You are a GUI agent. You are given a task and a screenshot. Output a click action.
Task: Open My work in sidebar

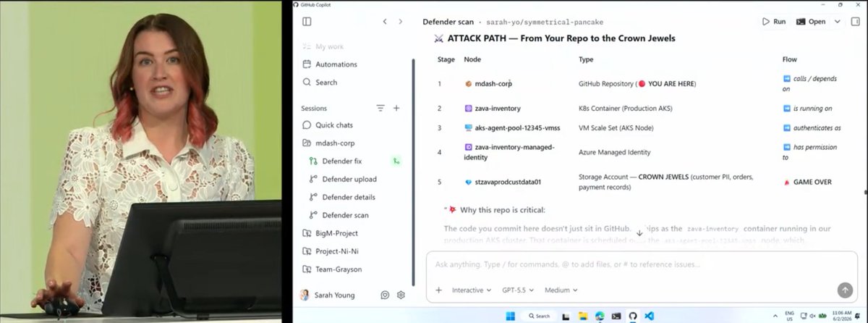(323, 46)
